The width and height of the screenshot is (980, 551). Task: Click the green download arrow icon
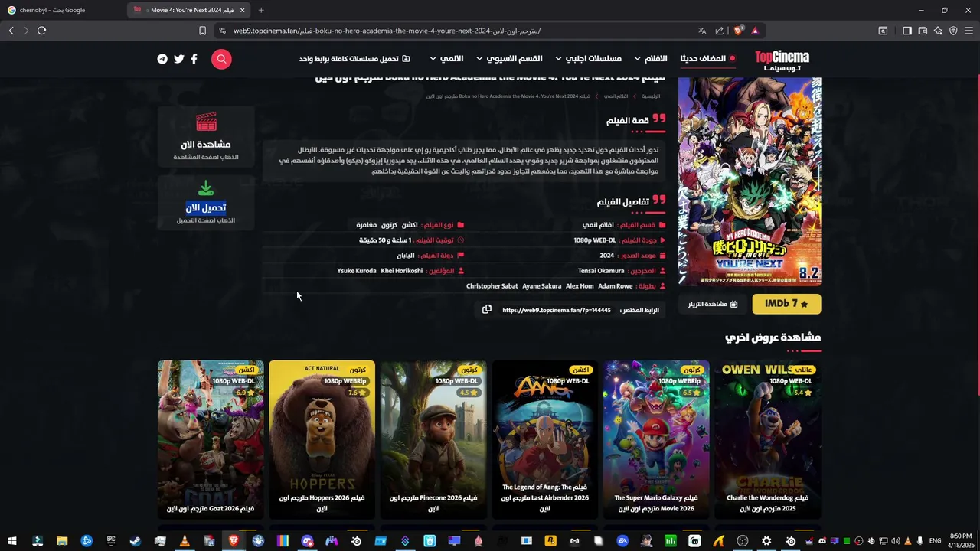[206, 187]
